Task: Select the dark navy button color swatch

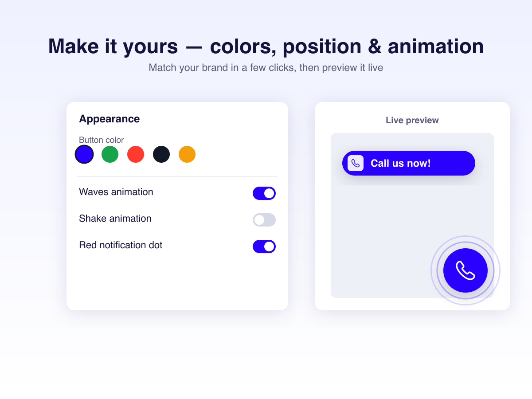Action: point(161,154)
